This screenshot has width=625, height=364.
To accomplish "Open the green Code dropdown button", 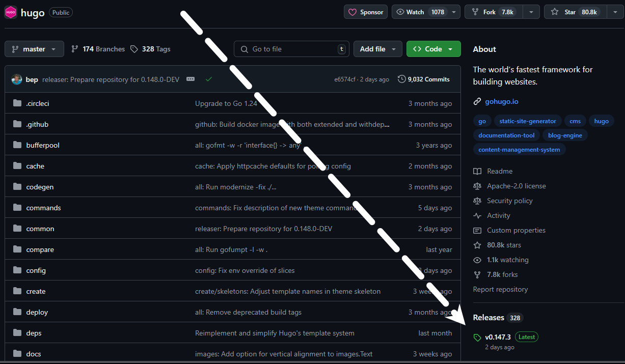I will coord(433,49).
